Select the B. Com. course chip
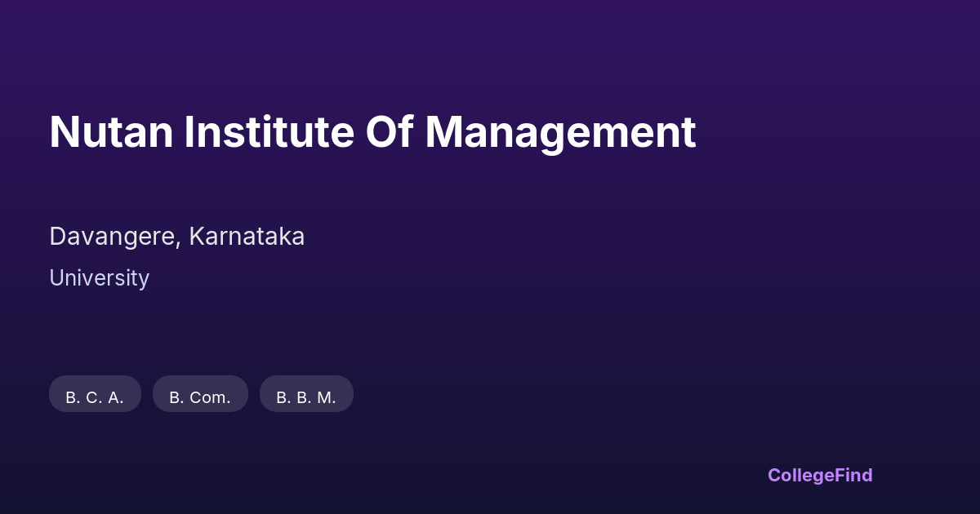Image resolution: width=980 pixels, height=514 pixels. click(200, 397)
